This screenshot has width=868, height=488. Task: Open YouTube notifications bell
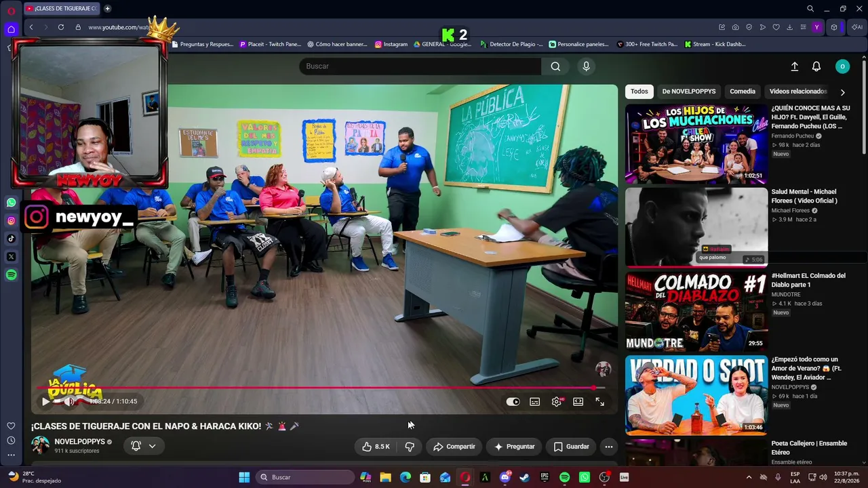coord(816,66)
